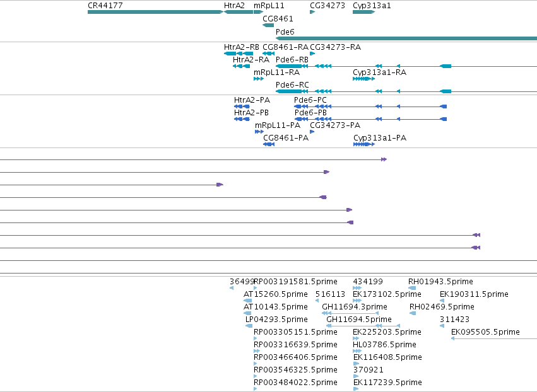The width and height of the screenshot is (537, 392).
Task: Select the CG34273-RA transcript label
Action: point(335,47)
